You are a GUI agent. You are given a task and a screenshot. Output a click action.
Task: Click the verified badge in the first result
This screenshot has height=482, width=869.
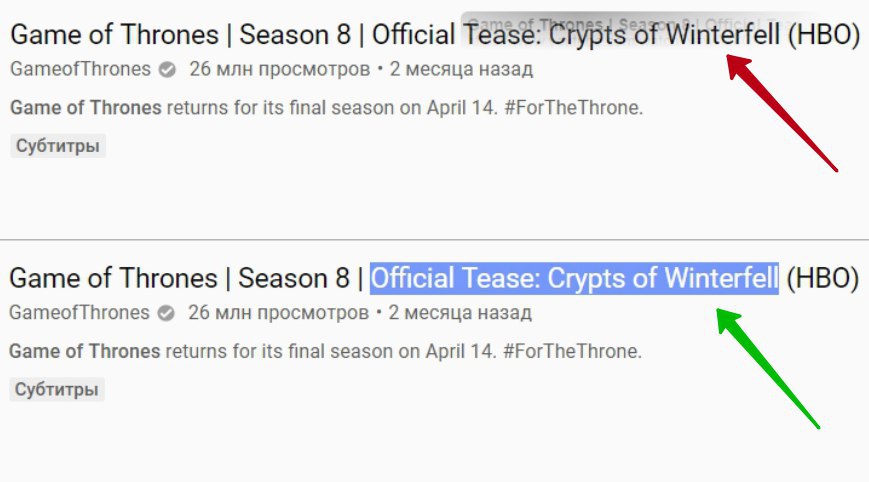(168, 70)
